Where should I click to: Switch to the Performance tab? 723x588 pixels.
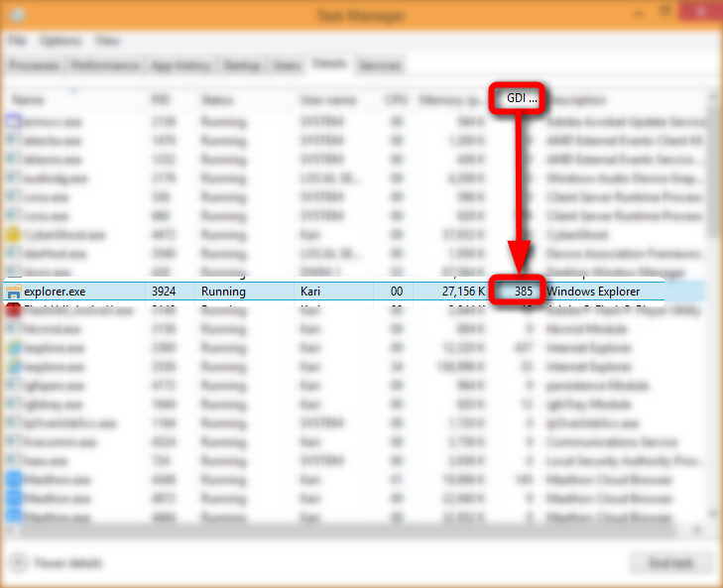[x=105, y=65]
